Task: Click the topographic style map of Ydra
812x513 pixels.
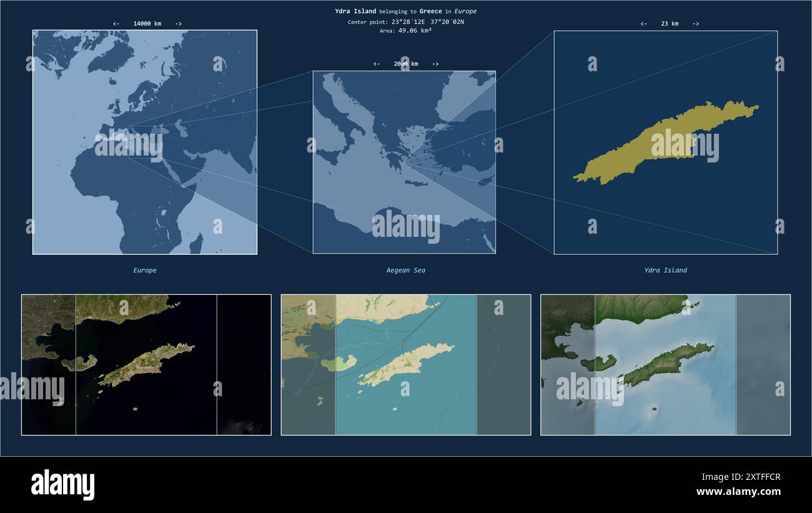Action: click(x=406, y=365)
